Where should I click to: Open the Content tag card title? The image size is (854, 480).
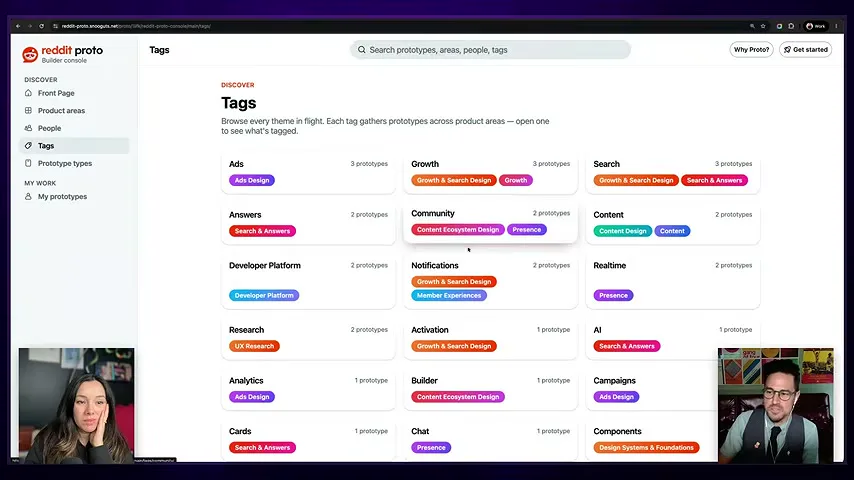click(x=608, y=215)
